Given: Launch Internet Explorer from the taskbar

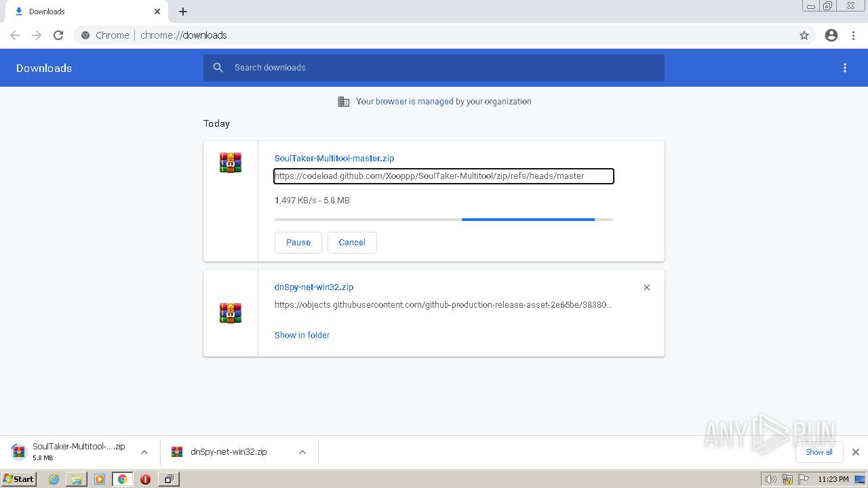Looking at the screenshot, I should (x=54, y=479).
